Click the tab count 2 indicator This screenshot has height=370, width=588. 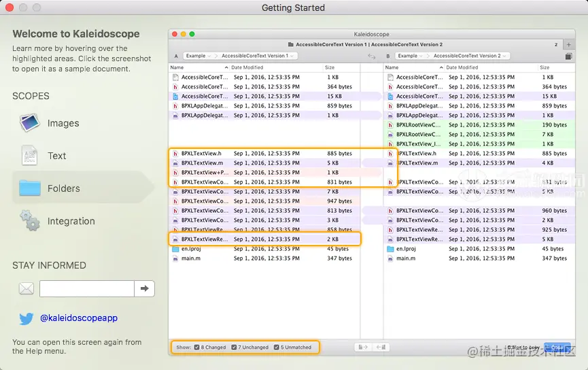coord(556,44)
